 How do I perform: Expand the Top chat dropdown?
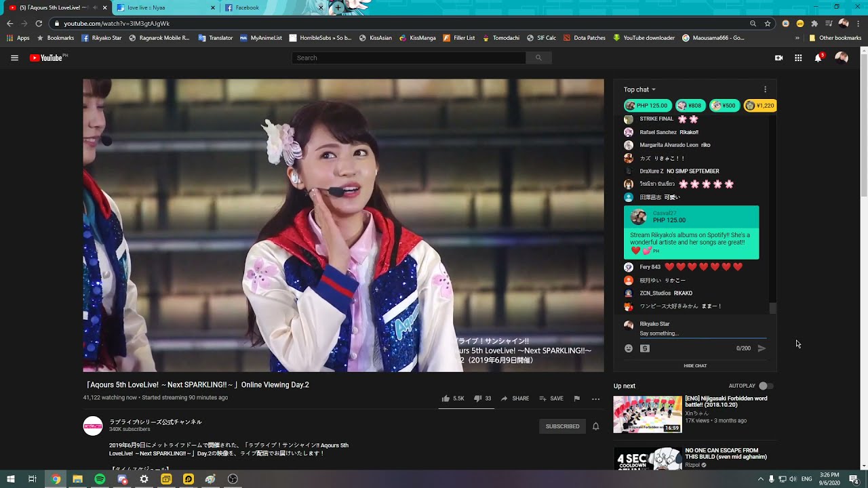pos(639,89)
